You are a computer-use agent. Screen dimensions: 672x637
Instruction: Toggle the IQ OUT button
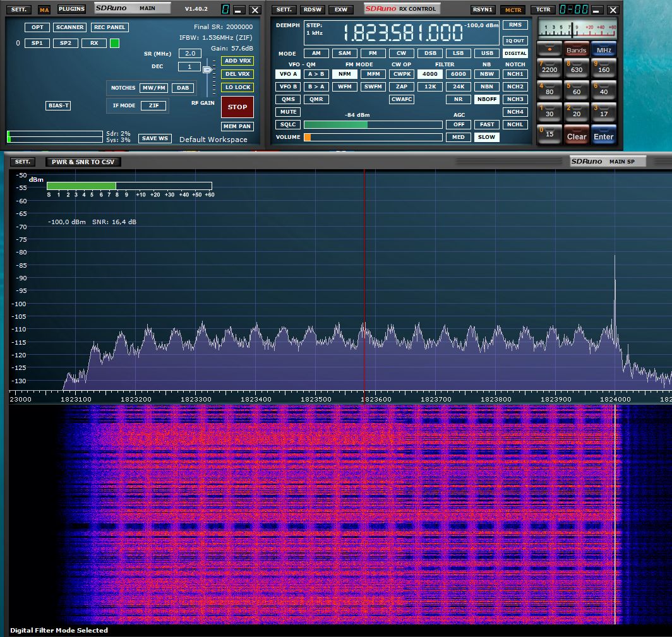[515, 40]
